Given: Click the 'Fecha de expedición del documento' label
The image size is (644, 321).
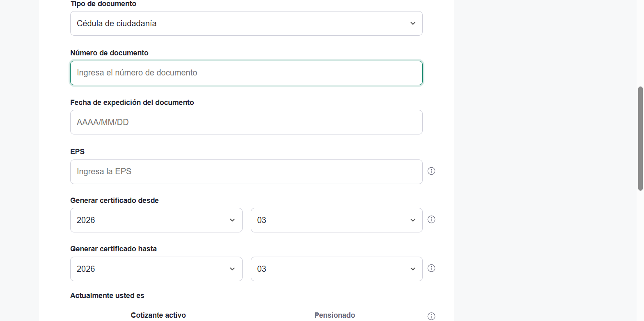Looking at the screenshot, I should pos(132,102).
